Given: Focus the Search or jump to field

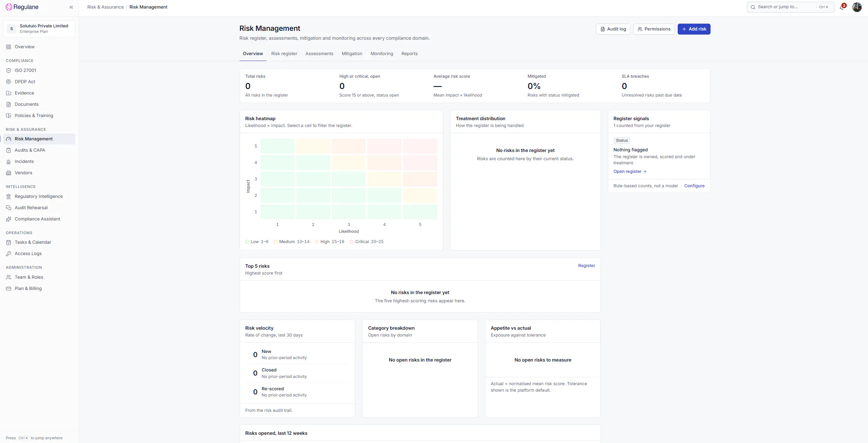Looking at the screenshot, I should click(x=790, y=7).
